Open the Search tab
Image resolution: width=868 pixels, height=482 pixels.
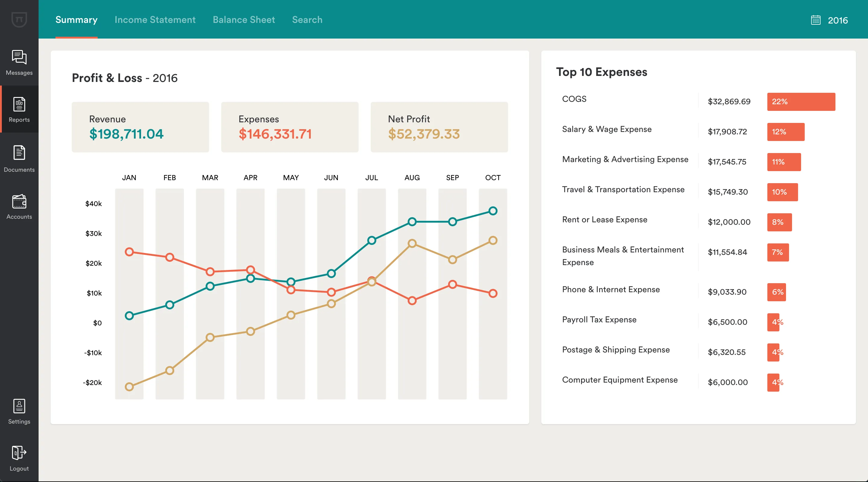pyautogui.click(x=307, y=20)
